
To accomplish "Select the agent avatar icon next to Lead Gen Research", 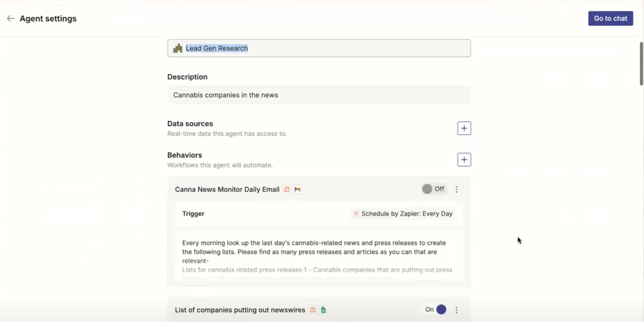I will 178,48.
